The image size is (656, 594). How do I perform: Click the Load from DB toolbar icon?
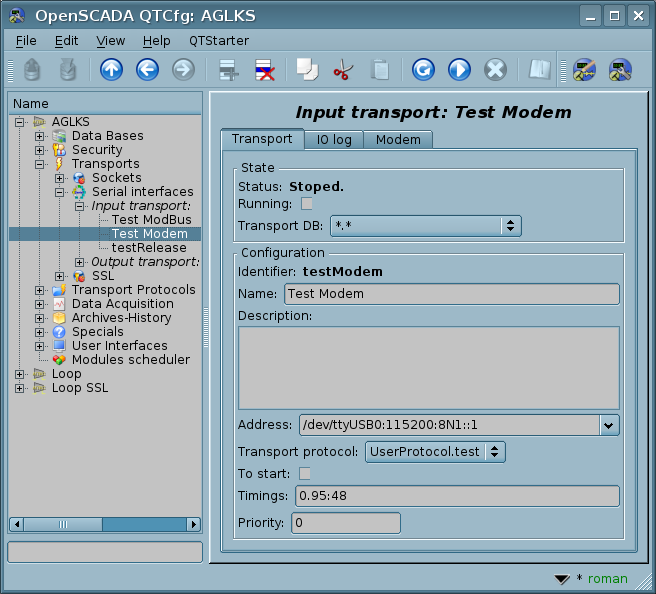coord(32,69)
